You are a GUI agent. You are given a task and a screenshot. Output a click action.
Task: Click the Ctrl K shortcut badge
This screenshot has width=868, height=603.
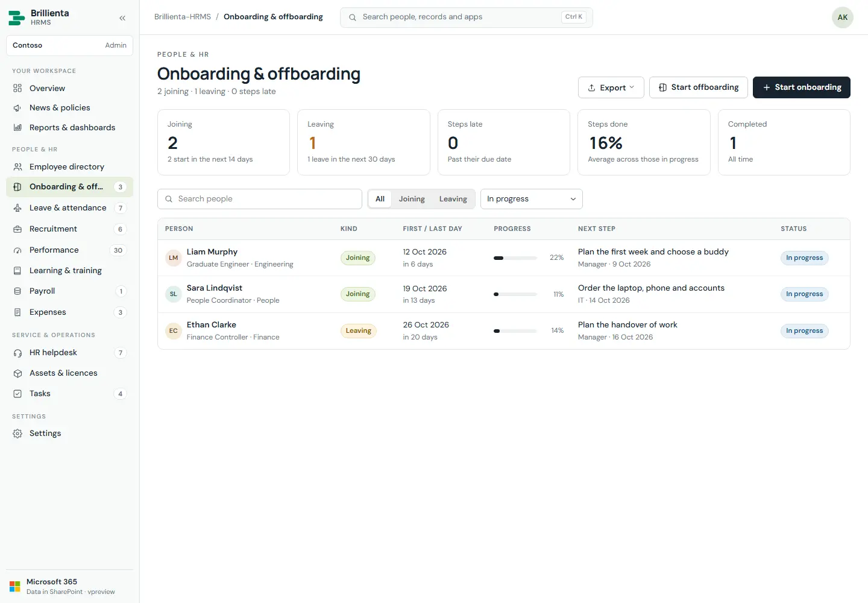click(x=574, y=17)
